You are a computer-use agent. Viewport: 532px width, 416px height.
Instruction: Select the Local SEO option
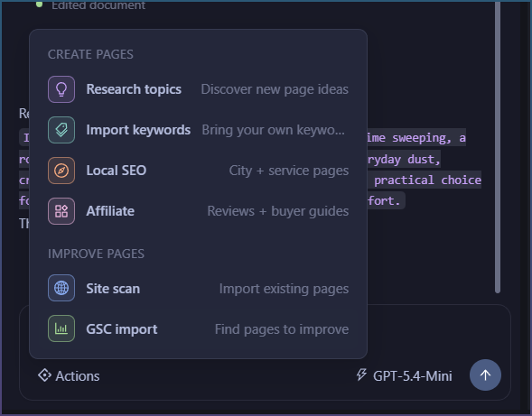click(198, 171)
